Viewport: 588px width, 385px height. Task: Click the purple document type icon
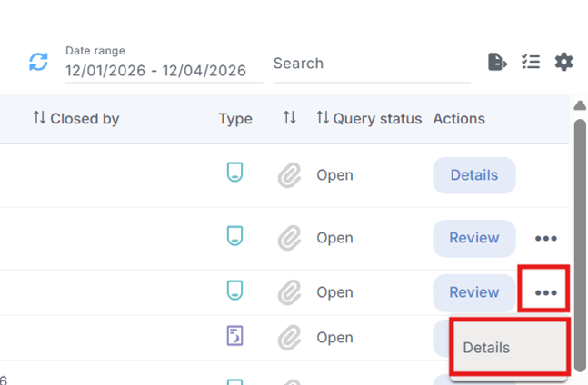(234, 337)
